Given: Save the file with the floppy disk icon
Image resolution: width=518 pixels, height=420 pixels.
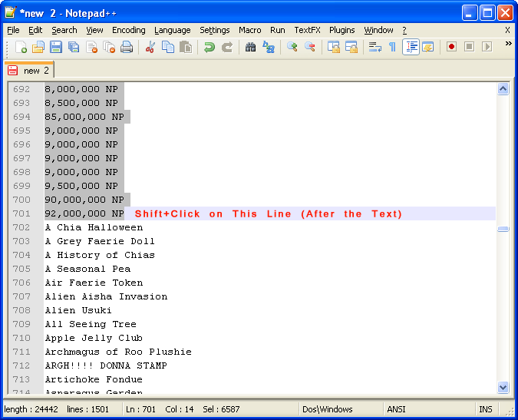Looking at the screenshot, I should (56, 47).
